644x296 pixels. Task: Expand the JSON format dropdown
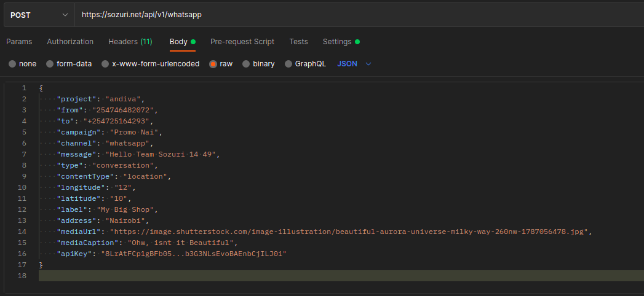coord(348,64)
